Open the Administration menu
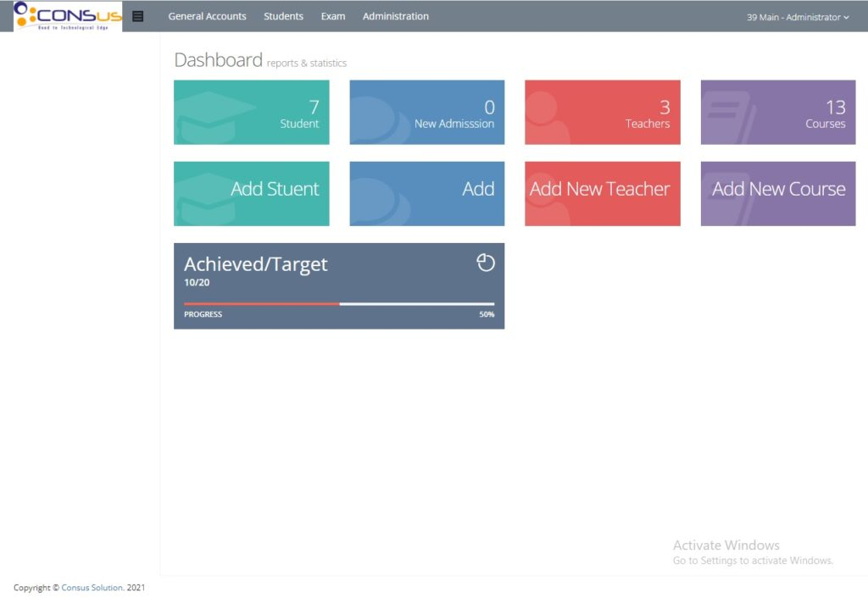Viewport: 868px width, 598px height. click(395, 16)
